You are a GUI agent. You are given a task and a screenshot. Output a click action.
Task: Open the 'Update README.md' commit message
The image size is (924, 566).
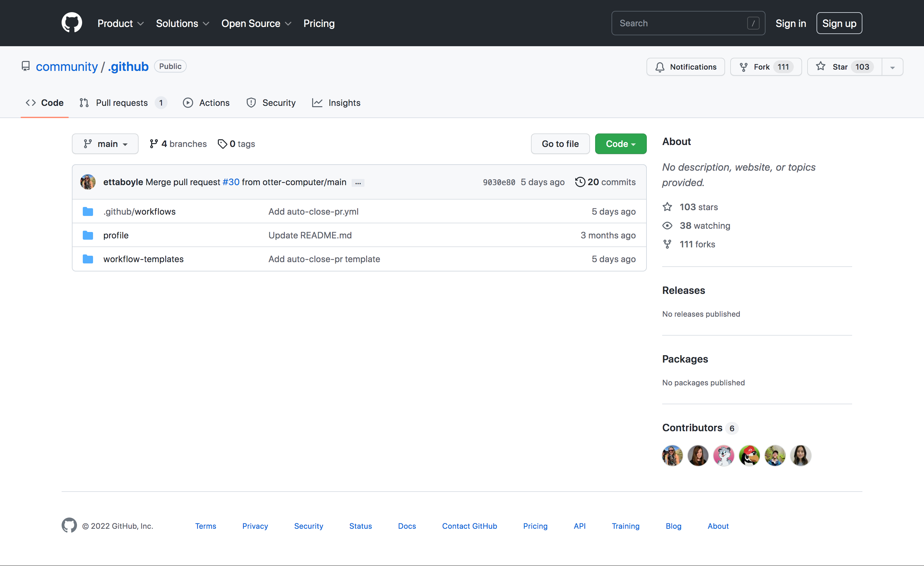pyautogui.click(x=310, y=235)
